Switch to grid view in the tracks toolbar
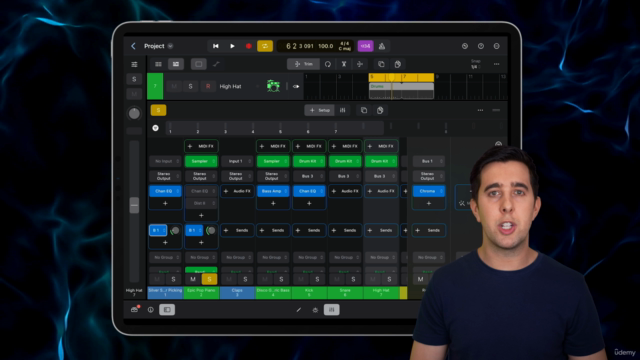 (x=158, y=64)
